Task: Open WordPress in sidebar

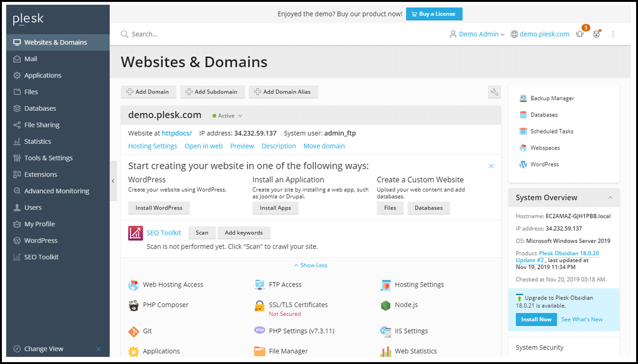Action: coord(58,241)
